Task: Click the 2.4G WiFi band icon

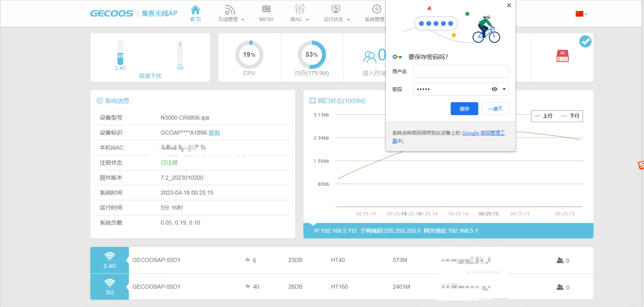Action: pos(110,256)
